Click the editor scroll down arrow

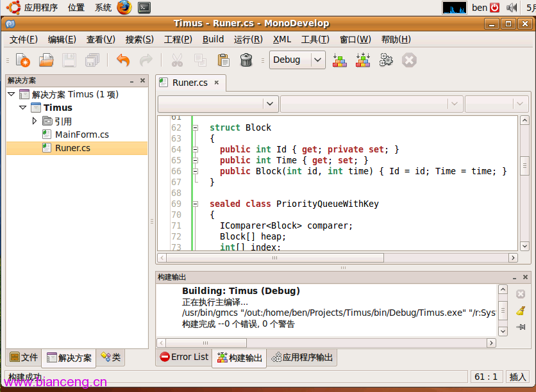[x=524, y=246]
